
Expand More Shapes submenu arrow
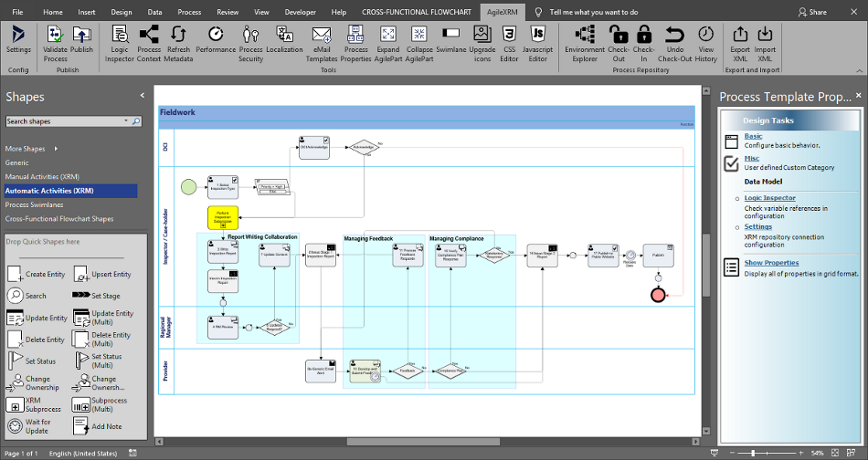[x=56, y=149]
